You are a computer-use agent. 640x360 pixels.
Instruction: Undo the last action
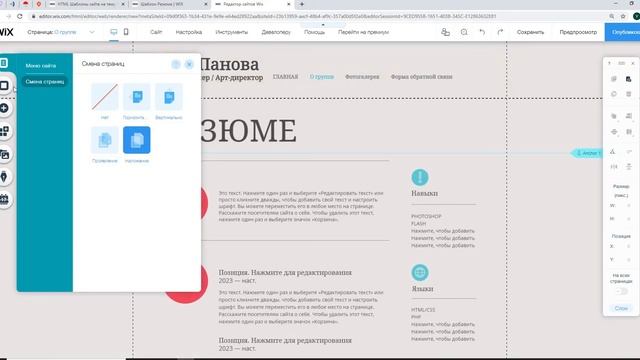pyautogui.click(x=482, y=32)
